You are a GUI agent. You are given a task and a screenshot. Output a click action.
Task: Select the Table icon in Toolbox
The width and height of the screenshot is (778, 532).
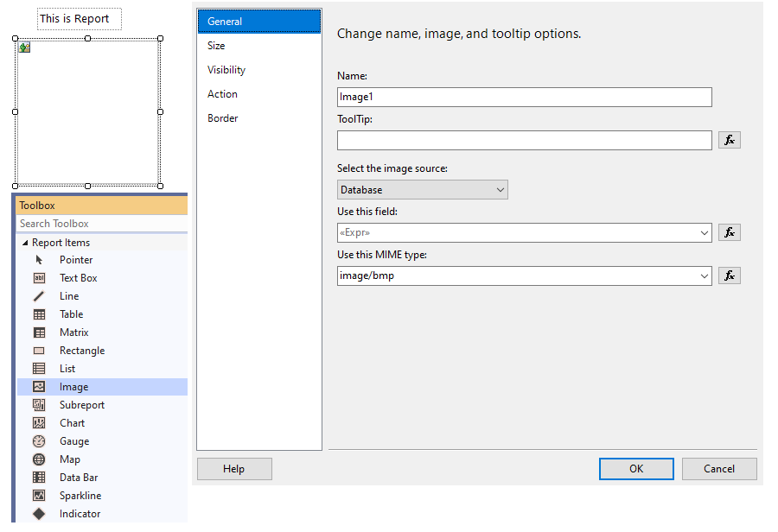[x=39, y=314]
